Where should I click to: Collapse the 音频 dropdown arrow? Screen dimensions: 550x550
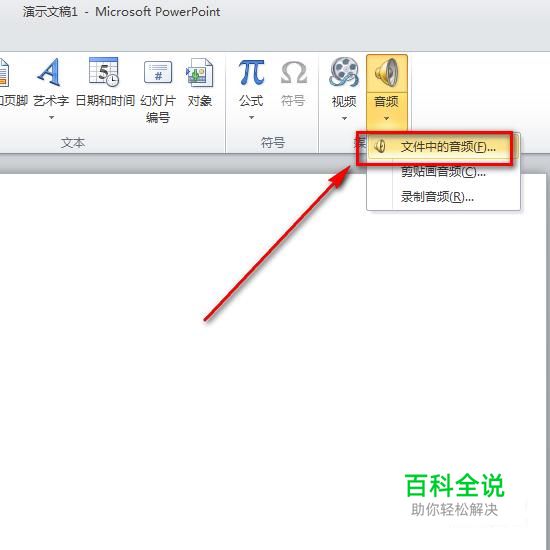387,119
